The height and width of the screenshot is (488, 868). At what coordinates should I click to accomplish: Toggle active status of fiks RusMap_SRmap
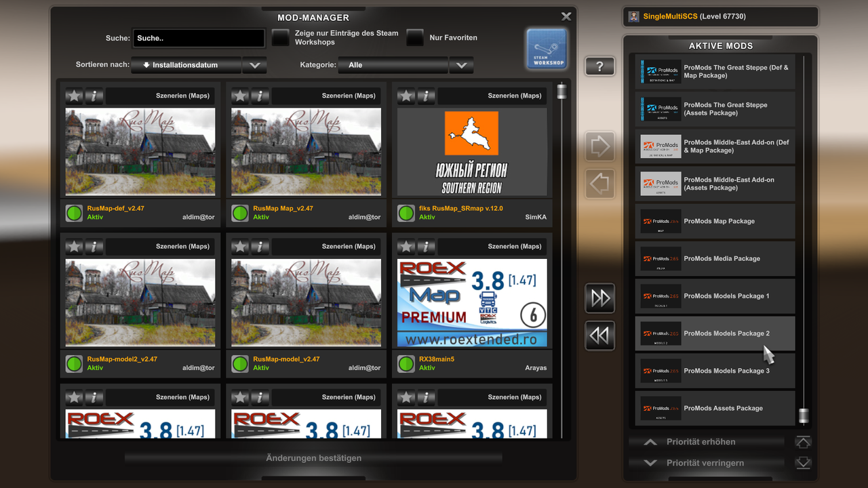coord(406,213)
